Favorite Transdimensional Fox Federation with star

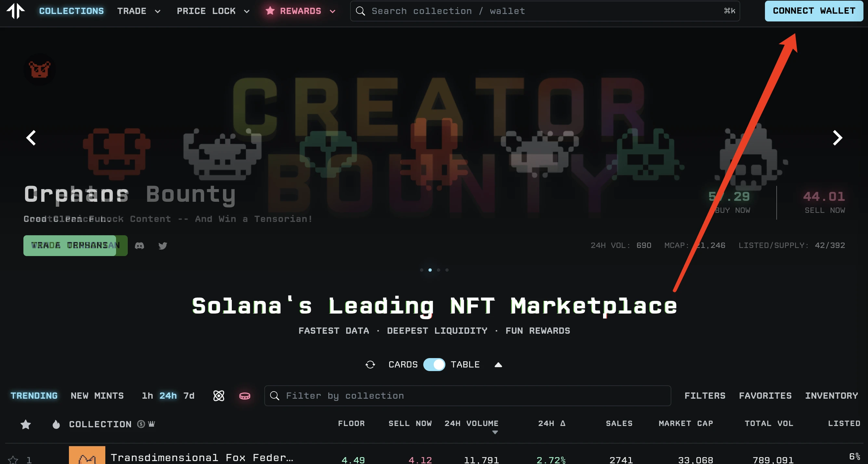(x=13, y=459)
